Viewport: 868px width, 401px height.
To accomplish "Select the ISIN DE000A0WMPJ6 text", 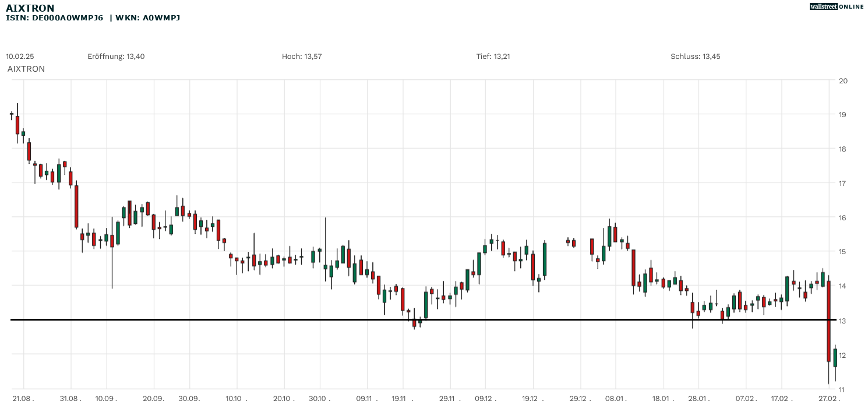I will tap(54, 18).
